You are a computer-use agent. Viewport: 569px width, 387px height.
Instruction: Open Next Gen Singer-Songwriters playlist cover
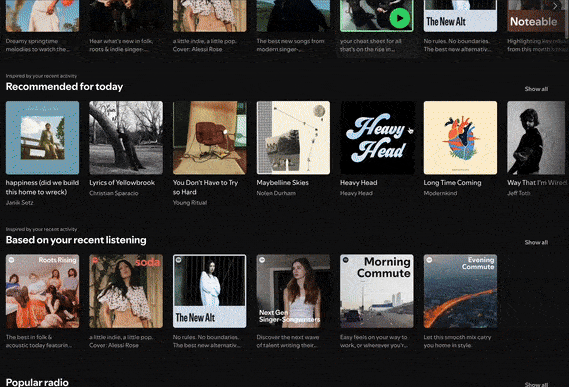point(293,291)
